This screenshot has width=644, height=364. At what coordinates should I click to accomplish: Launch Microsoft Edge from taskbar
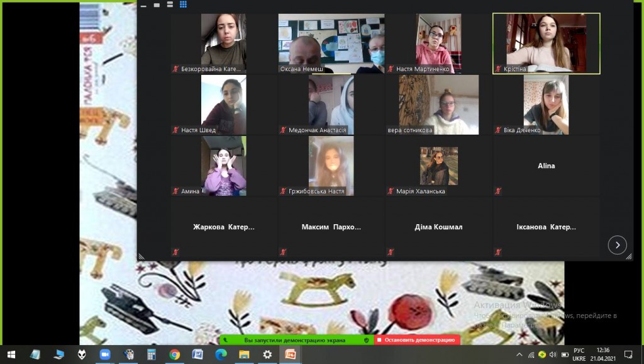click(221, 355)
